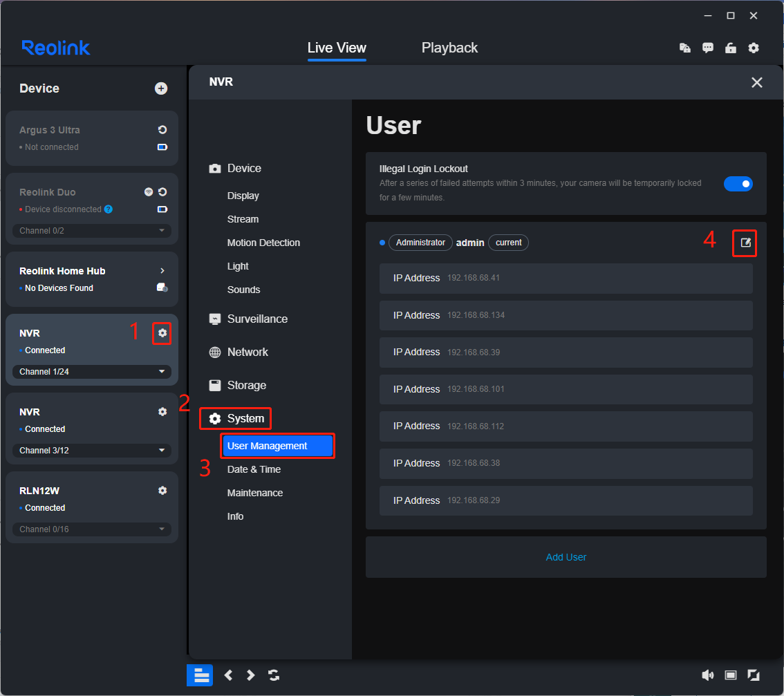Viewport: 784px width, 696px height.
Task: Select IP Address 192.168.68.38 row
Action: point(566,464)
